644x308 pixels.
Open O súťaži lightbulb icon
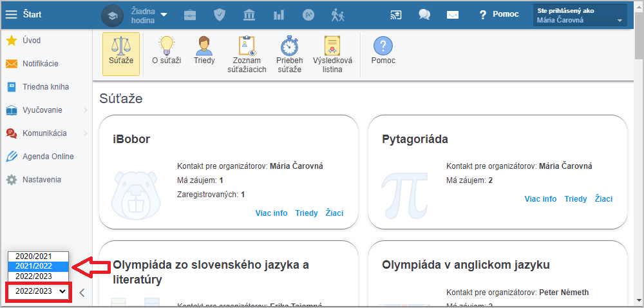click(x=166, y=51)
